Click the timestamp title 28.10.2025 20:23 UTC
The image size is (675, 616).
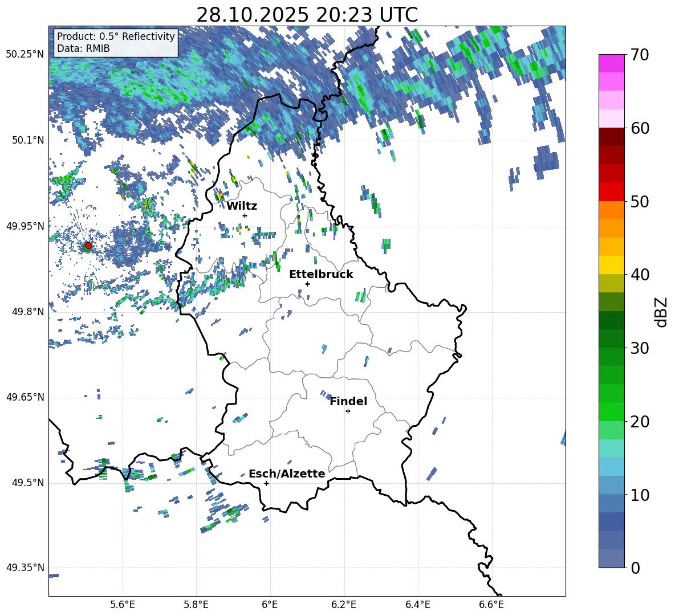click(x=307, y=15)
